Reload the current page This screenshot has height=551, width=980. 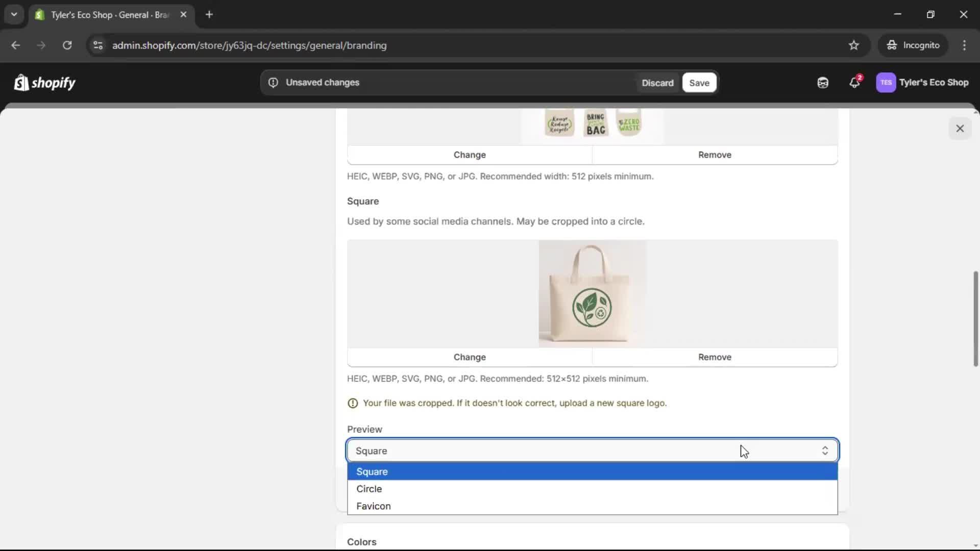(67, 45)
